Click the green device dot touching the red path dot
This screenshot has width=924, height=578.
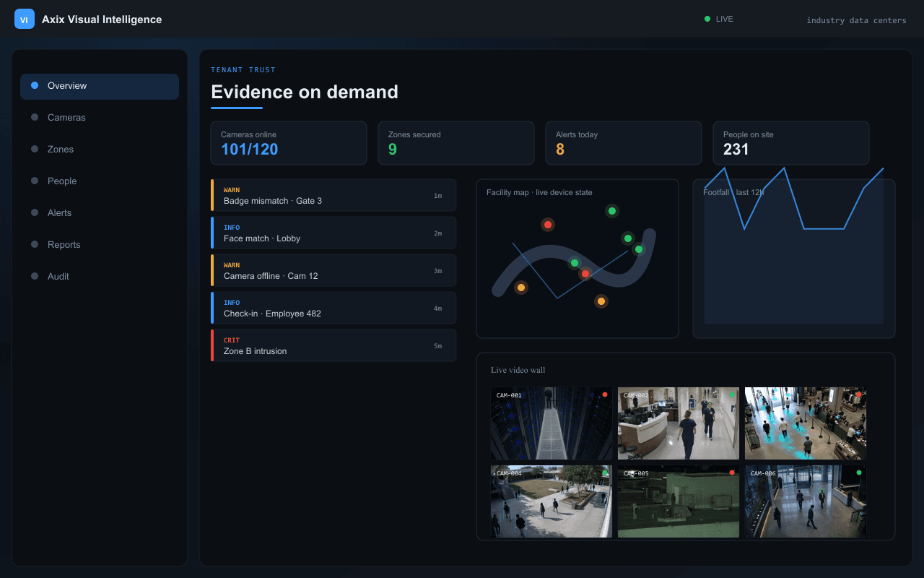pos(575,263)
